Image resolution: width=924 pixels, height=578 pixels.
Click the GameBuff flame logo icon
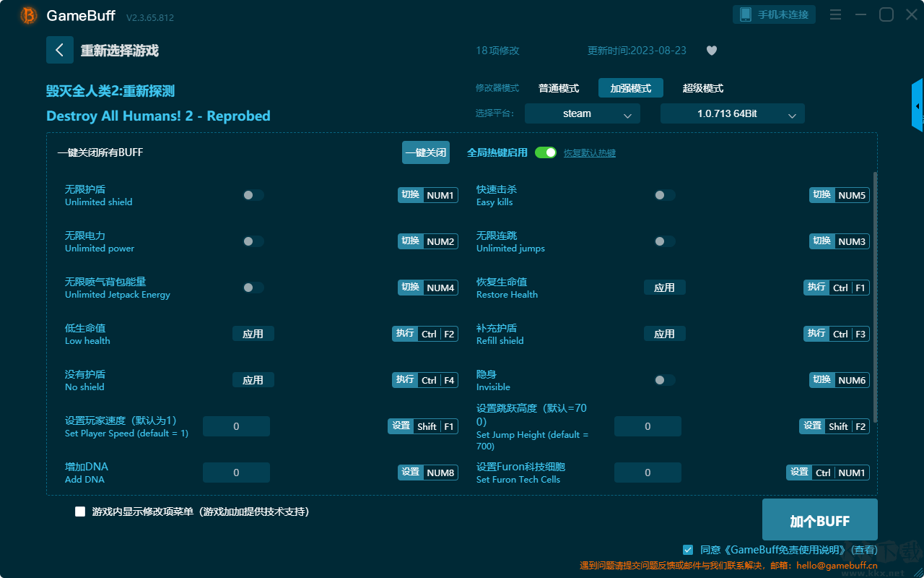point(29,15)
